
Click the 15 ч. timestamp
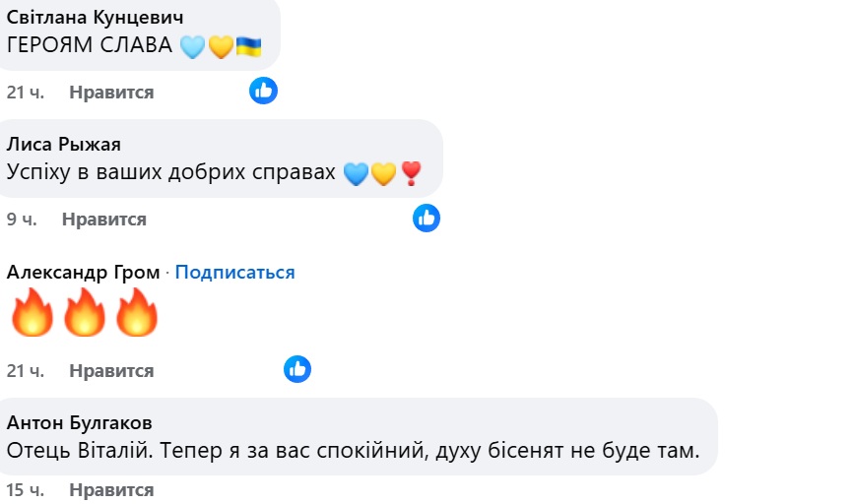coord(26,489)
